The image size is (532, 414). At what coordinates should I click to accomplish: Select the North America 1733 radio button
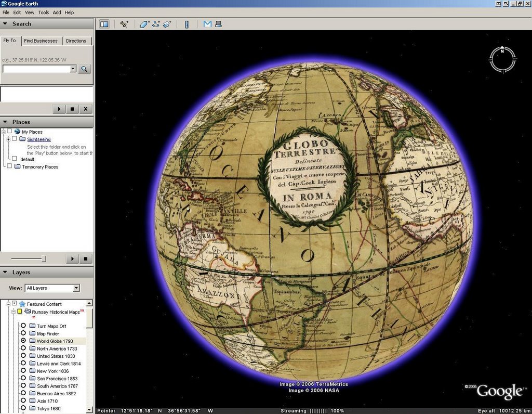pos(23,348)
